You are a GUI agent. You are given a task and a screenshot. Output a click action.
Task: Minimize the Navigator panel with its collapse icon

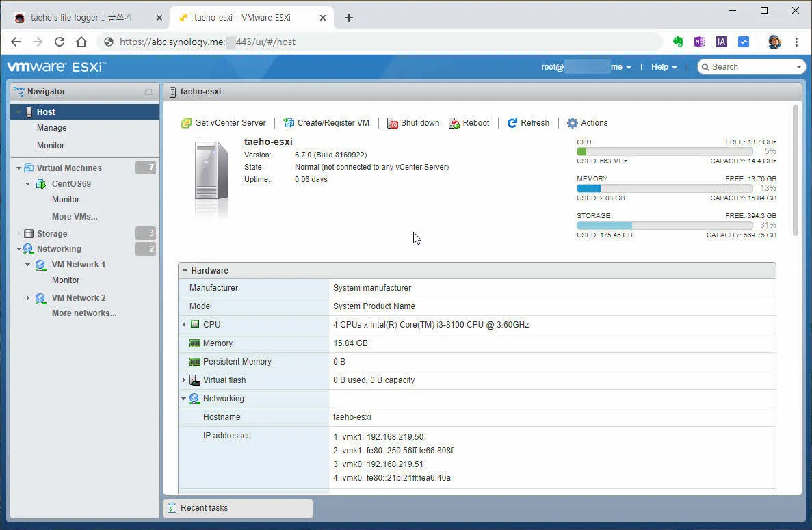148,92
